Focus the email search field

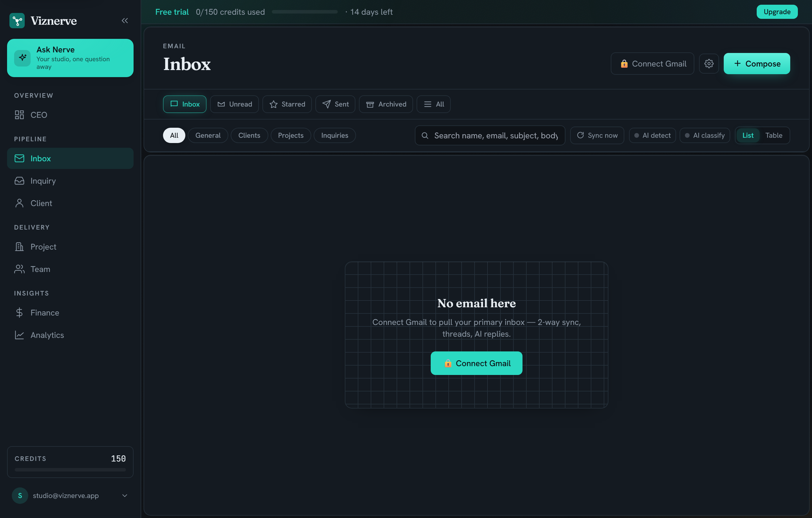(x=490, y=136)
